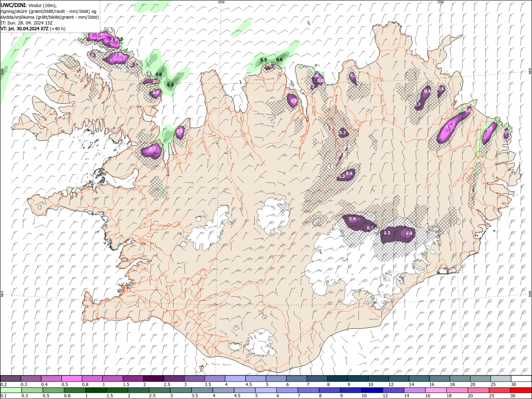Select the pale green rain swatch between 0.1 and 0.3
The width and height of the screenshot is (532, 399).
click(x=11, y=390)
